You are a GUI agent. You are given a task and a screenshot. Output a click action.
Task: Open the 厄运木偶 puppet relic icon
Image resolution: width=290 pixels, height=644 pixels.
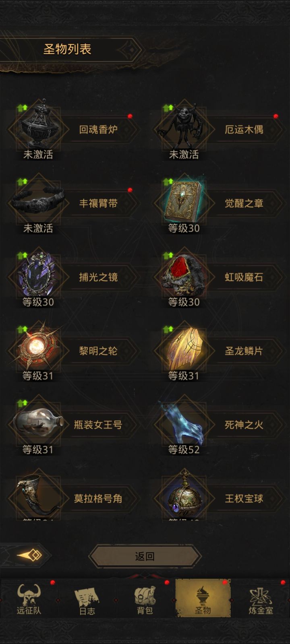(184, 126)
